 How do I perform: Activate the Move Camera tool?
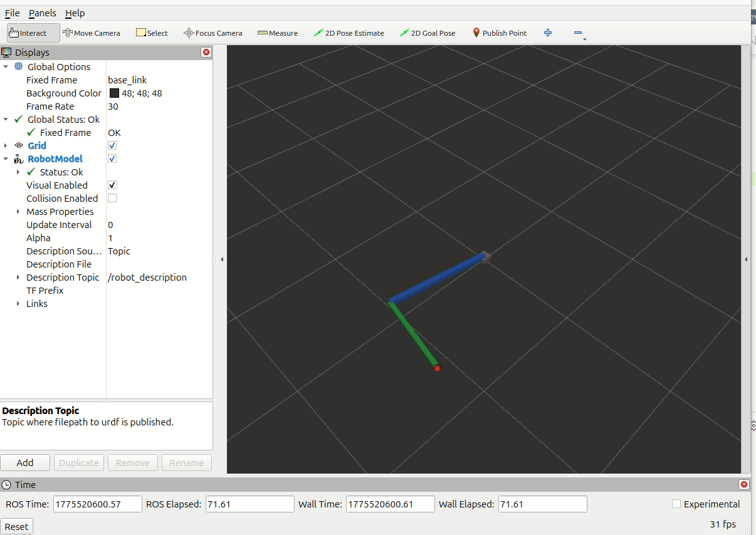[92, 33]
